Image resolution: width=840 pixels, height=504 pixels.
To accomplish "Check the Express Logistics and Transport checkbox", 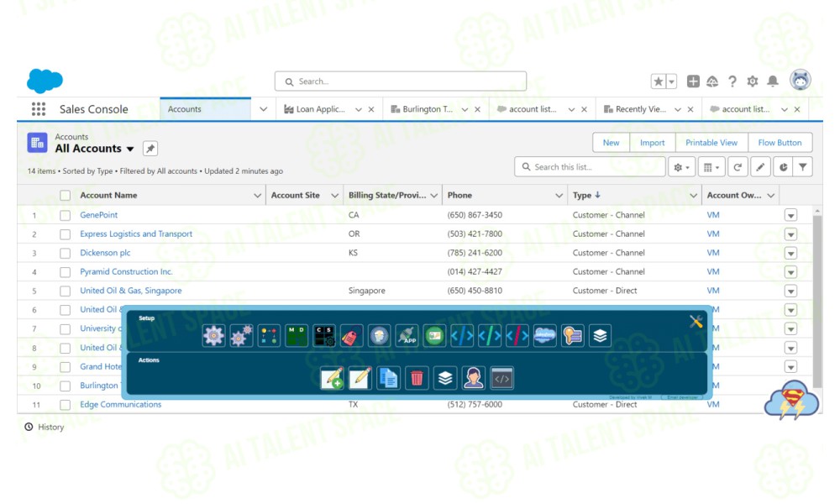I will click(x=66, y=234).
